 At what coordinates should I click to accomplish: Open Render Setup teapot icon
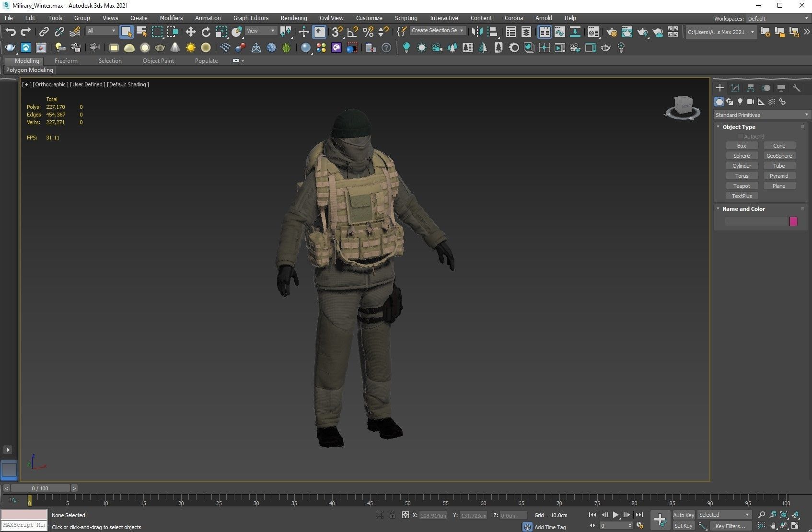point(612,32)
